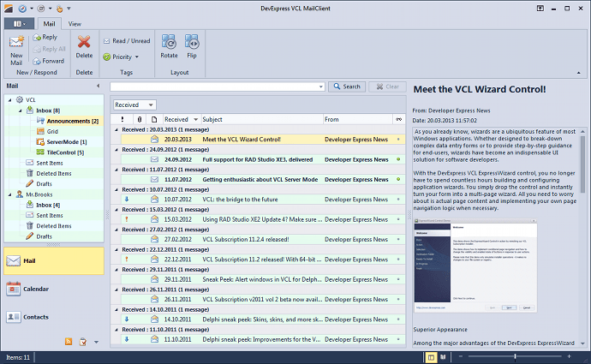Toggle read indicator for RAD Studio XE3 message
The height and width of the screenshot is (364, 591).
click(398, 159)
